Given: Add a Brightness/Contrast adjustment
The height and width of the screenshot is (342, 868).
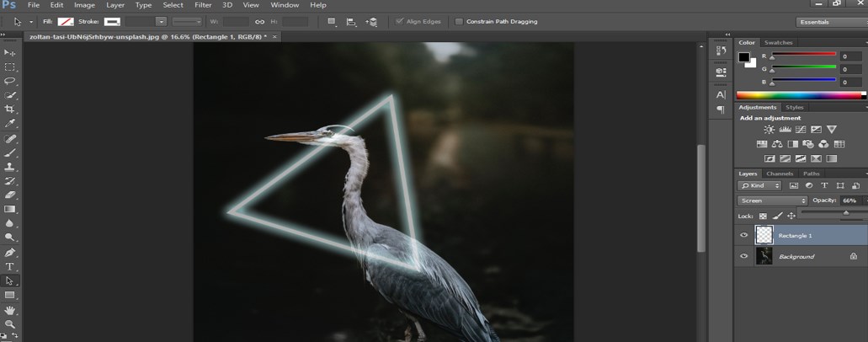Looking at the screenshot, I should pyautogui.click(x=769, y=129).
